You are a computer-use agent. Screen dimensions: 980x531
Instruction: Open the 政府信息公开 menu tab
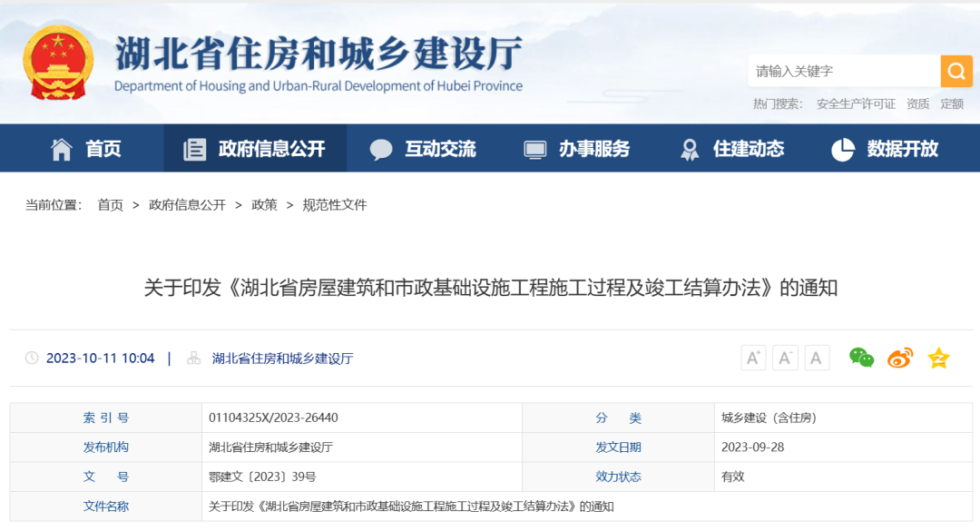pyautogui.click(x=255, y=148)
